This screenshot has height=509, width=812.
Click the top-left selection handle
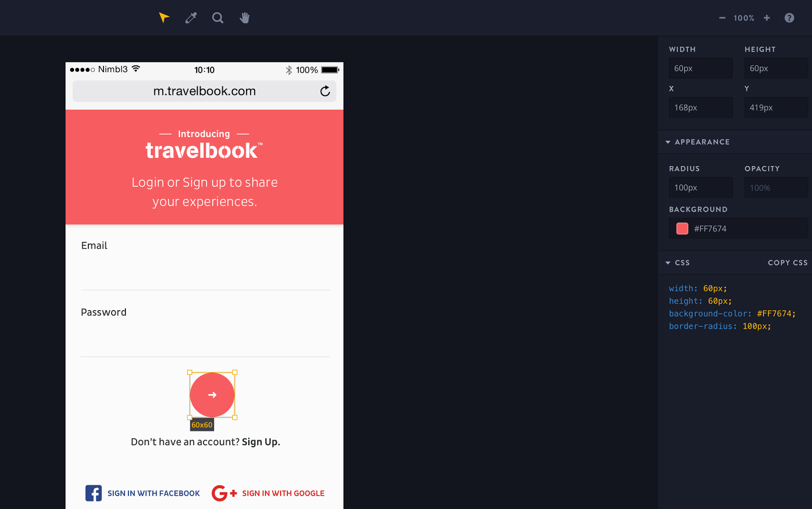coord(190,372)
